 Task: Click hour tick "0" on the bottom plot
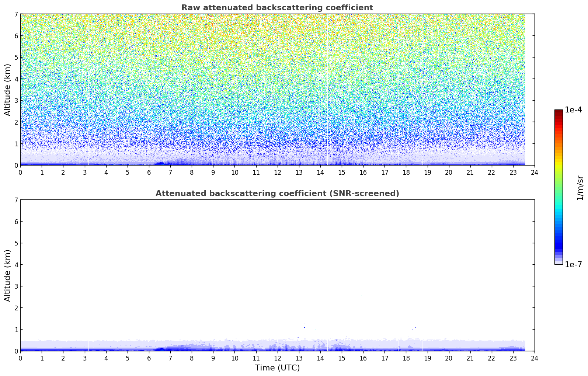(20, 358)
